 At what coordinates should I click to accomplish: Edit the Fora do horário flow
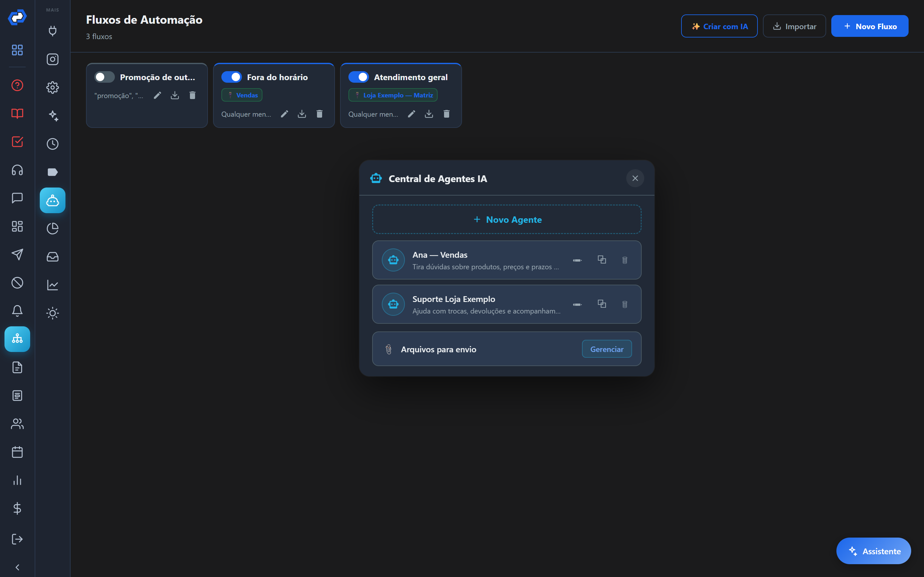(285, 114)
